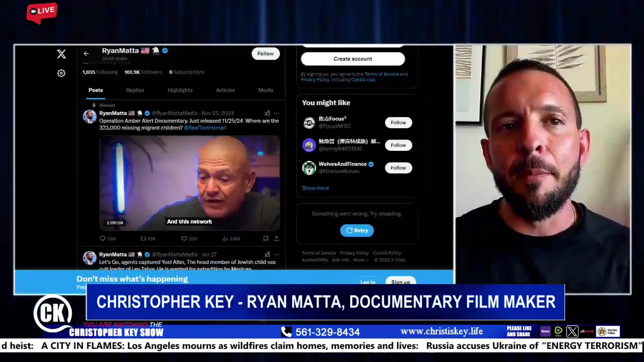This screenshot has width=644, height=362.
Task: Click the guest webcam video feed
Action: pos(542,169)
